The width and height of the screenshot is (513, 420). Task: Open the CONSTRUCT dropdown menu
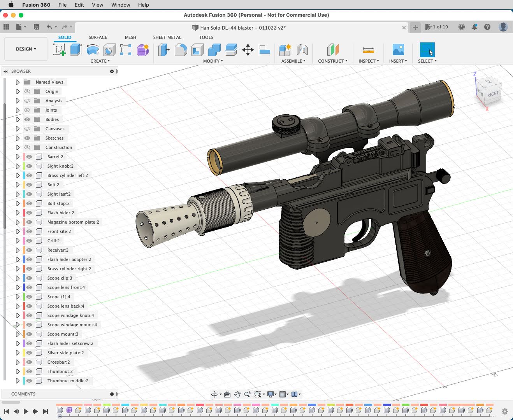[333, 61]
